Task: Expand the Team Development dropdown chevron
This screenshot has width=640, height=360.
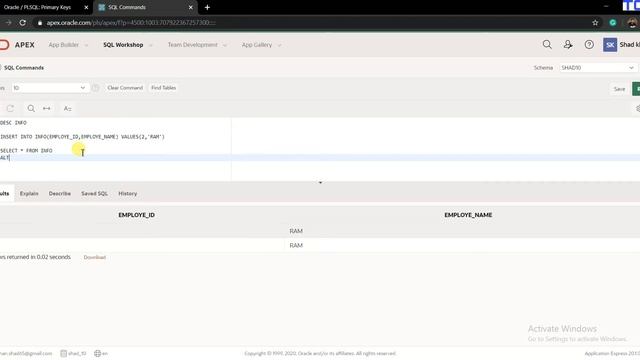Action: click(x=225, y=45)
